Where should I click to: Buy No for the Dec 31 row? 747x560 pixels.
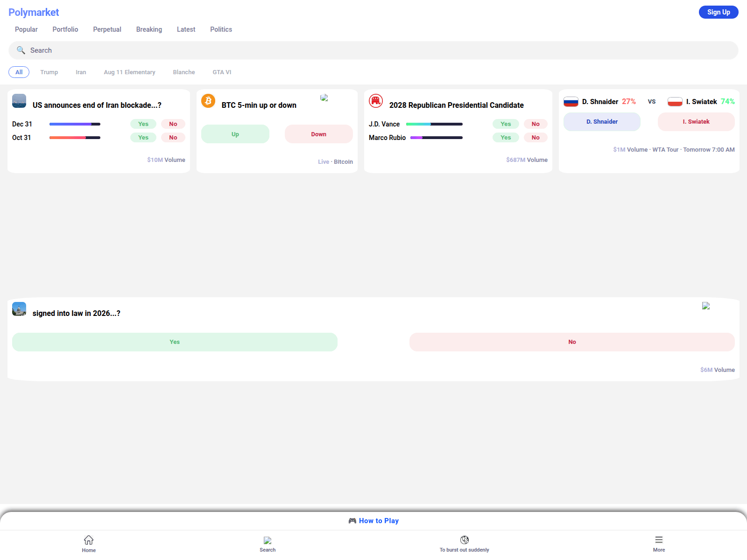tap(173, 124)
